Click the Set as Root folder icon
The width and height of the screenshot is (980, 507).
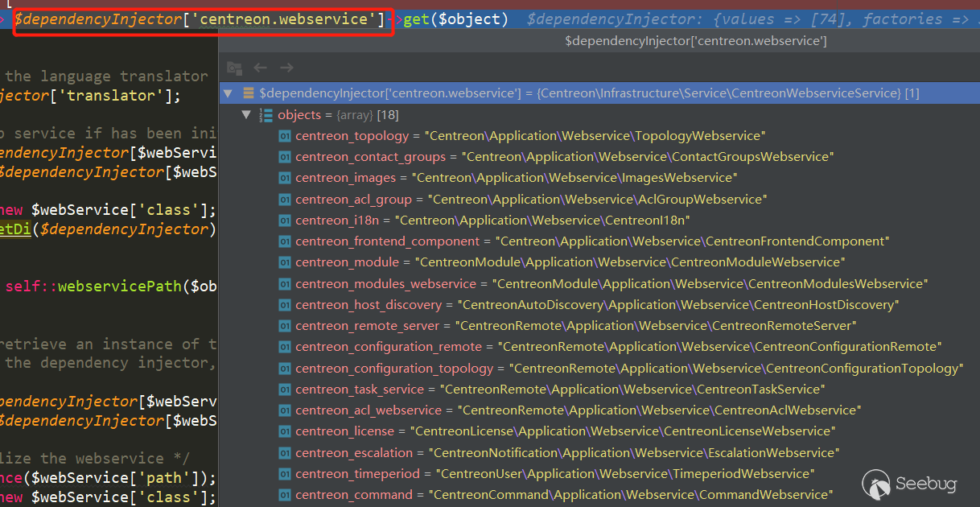(x=234, y=68)
